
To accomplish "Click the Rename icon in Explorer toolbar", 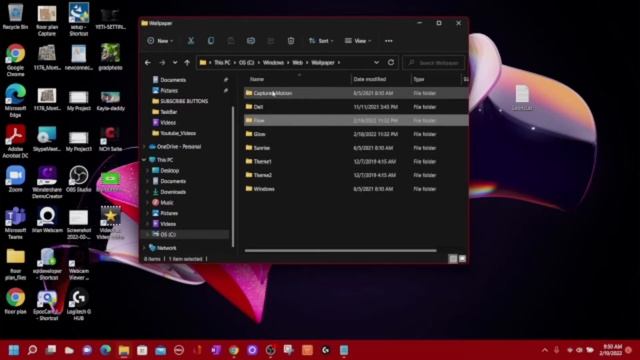I will [x=251, y=41].
